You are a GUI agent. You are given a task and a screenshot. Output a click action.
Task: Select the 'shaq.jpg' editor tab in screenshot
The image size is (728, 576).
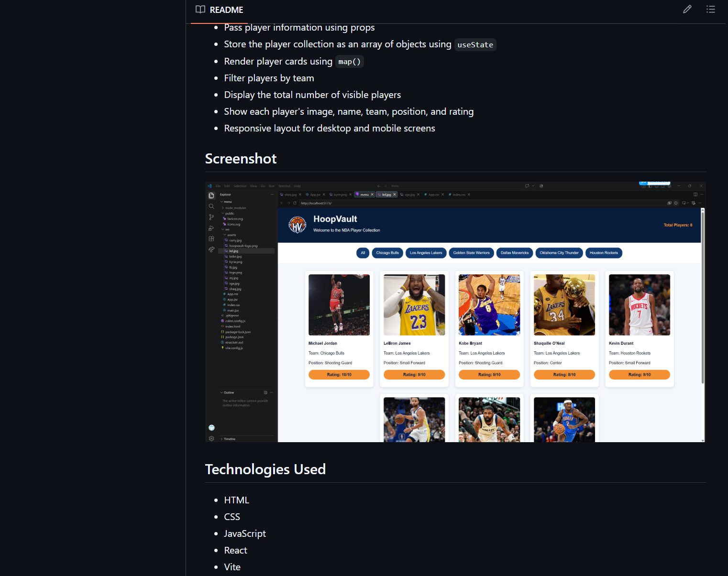pyautogui.click(x=290, y=195)
